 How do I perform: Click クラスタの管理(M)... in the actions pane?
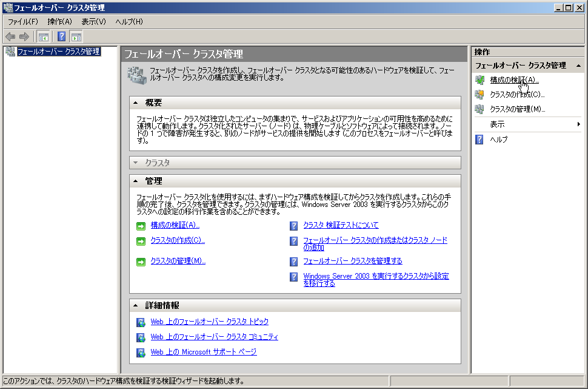click(518, 109)
